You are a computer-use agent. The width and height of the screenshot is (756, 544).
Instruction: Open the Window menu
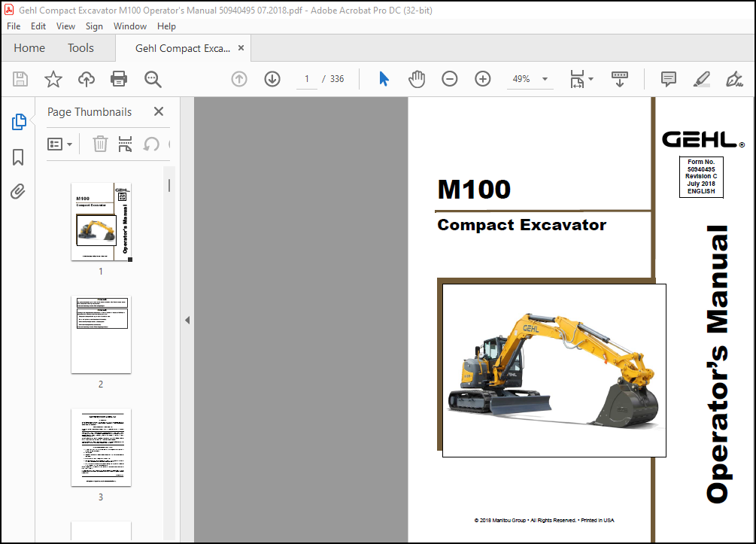point(130,26)
